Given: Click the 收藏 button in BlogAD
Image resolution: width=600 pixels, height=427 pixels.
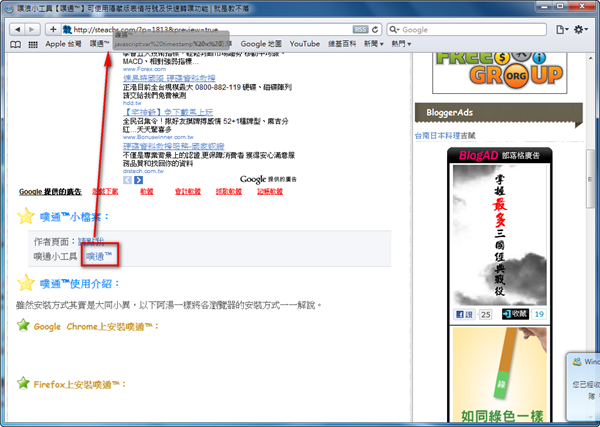Looking at the screenshot, I should coord(515,314).
